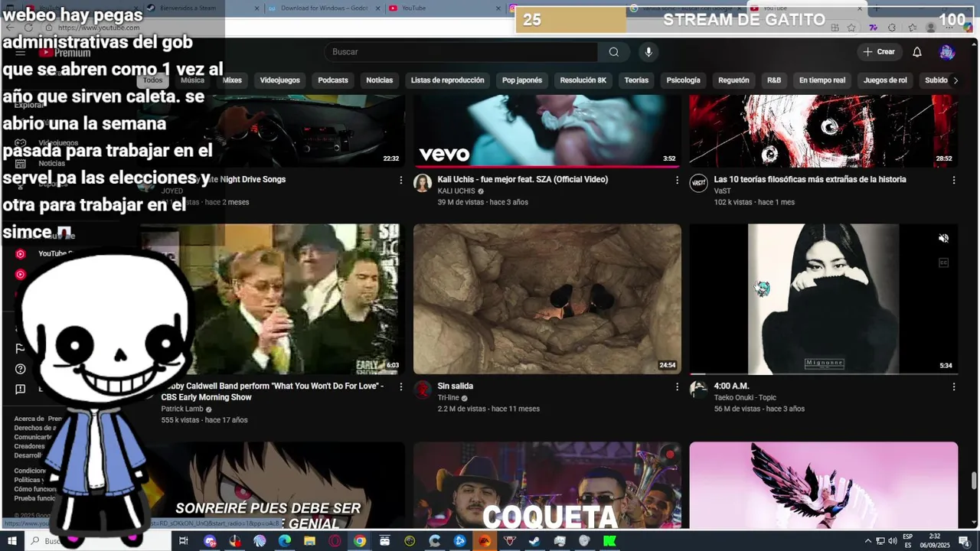Click the Crear button
980x551 pixels.
point(879,52)
